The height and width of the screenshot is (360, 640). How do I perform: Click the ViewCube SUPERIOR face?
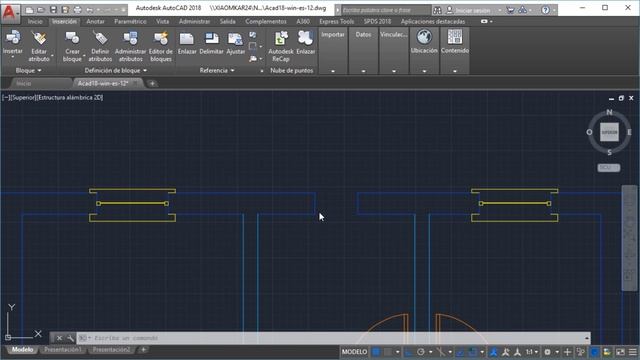pos(609,132)
